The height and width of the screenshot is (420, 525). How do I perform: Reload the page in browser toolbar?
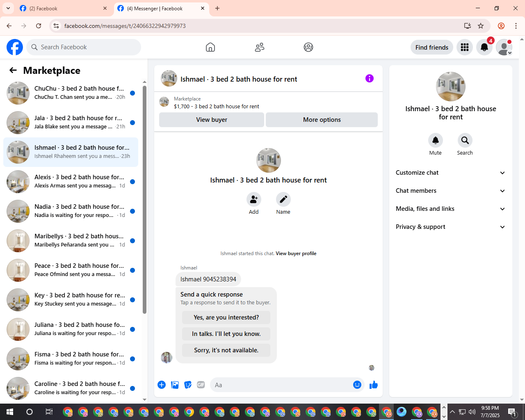39,26
